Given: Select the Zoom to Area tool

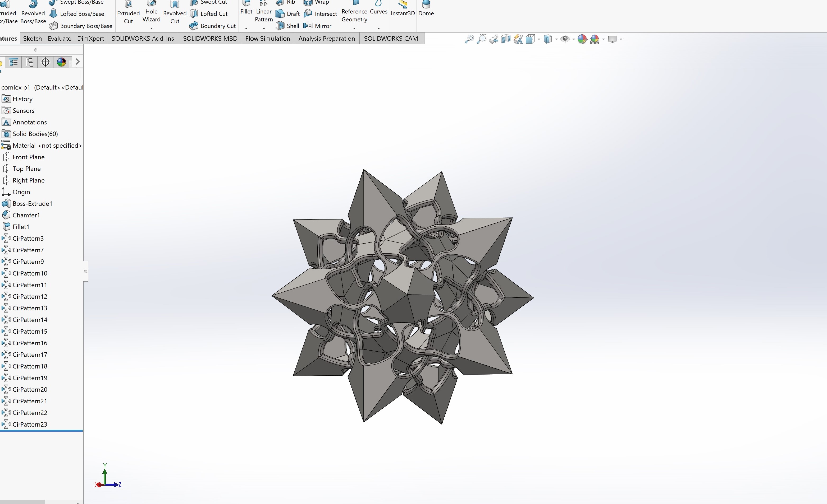Looking at the screenshot, I should pos(481,39).
